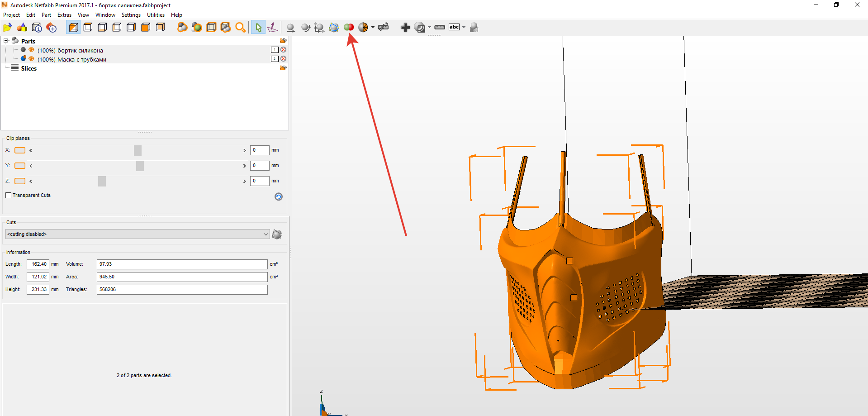Open the Scale part tool
868x416 pixels.
point(318,27)
